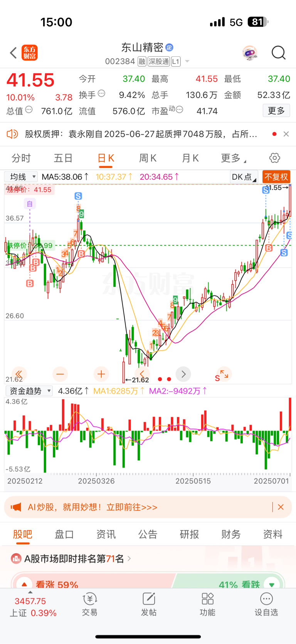Tap the MA5:38.06 moving average value
296x644 pixels.
(x=65, y=177)
